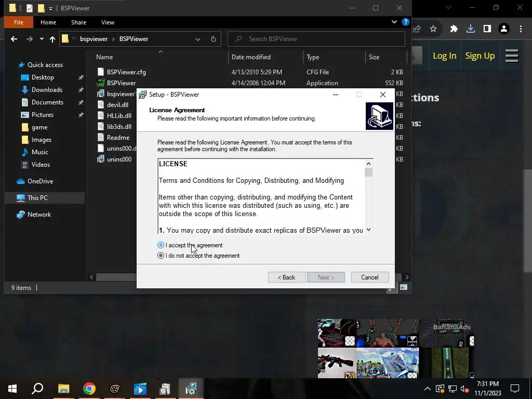Toggle Chrome side panel icon
Viewport: 532px width, 399px height.
pyautogui.click(x=487, y=29)
